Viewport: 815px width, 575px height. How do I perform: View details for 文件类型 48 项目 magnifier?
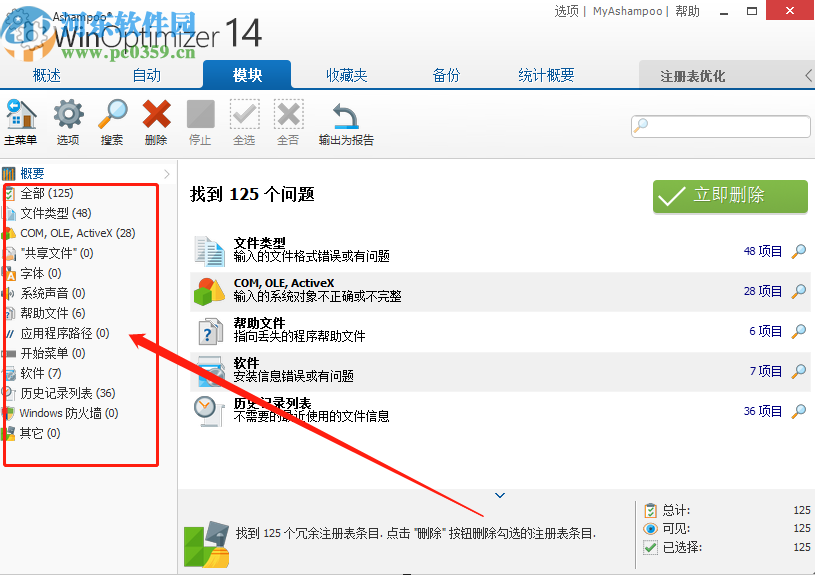point(799,252)
